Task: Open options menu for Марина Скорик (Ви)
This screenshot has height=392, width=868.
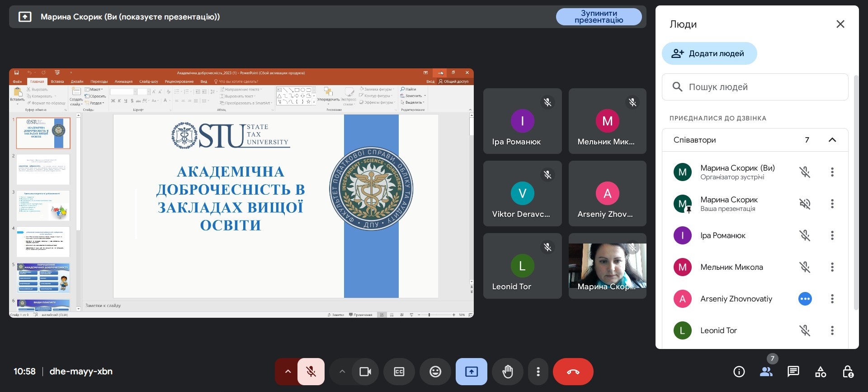Action: [832, 172]
